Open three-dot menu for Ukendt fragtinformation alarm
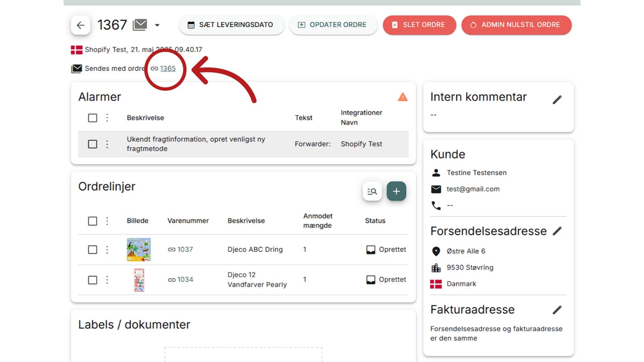The height and width of the screenshot is (362, 644). (x=107, y=144)
